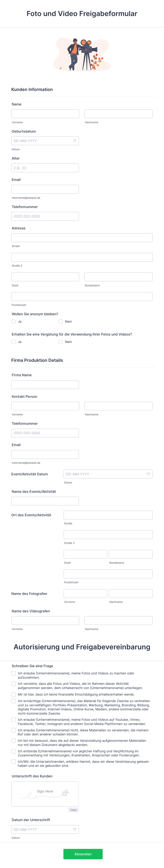Click the customer Postleitzahl field under Adresse
The height and width of the screenshot is (868, 164).
pyautogui.click(x=82, y=297)
